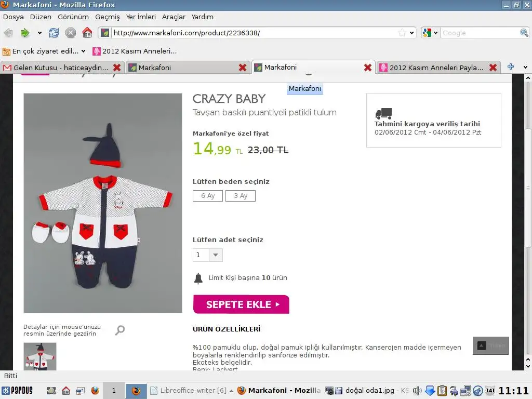Reload the current page
This screenshot has width=532, height=399.
[54, 33]
